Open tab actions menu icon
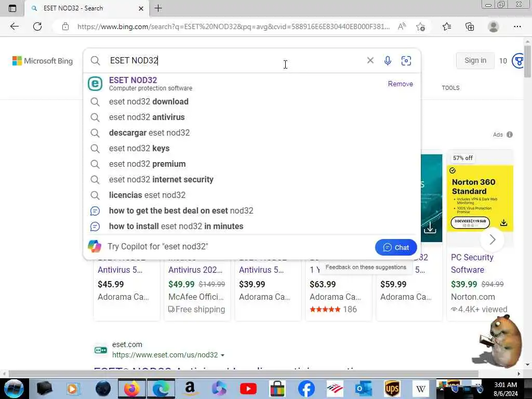Viewport: 532px width, 399px height. click(12, 8)
